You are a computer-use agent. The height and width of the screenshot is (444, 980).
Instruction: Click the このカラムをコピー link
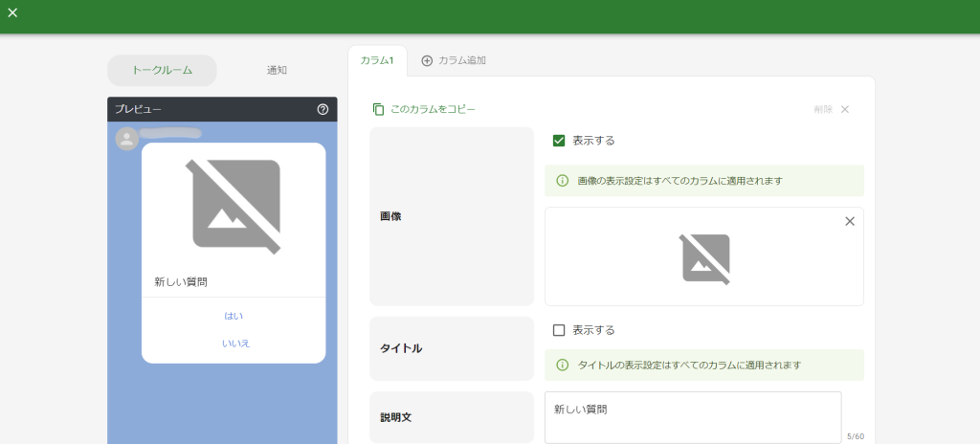tap(433, 109)
